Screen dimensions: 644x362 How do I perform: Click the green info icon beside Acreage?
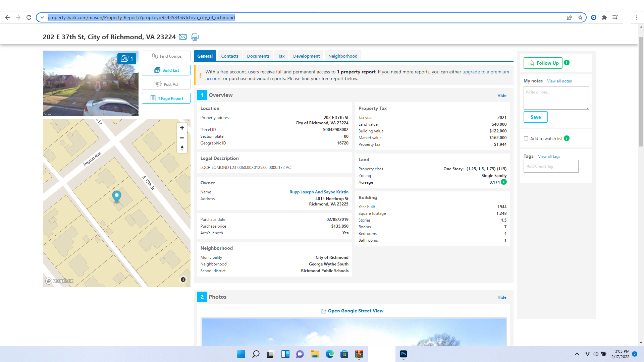point(504,182)
